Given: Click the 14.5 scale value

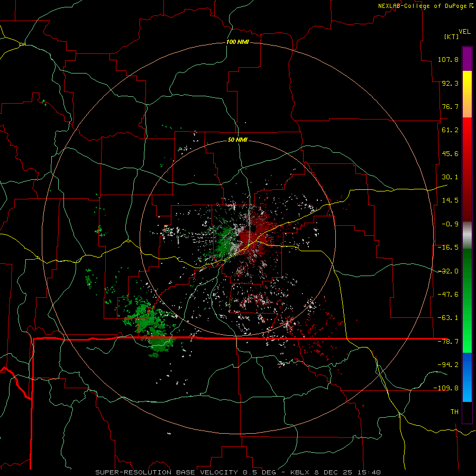Looking at the screenshot, I should tap(450, 200).
